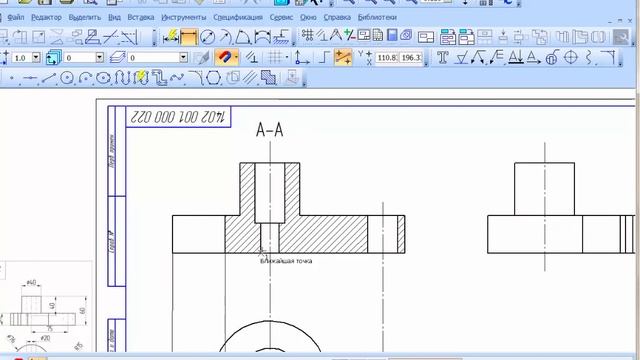Select the line segment tool
This screenshot has height=360, width=640.
pos(49,78)
